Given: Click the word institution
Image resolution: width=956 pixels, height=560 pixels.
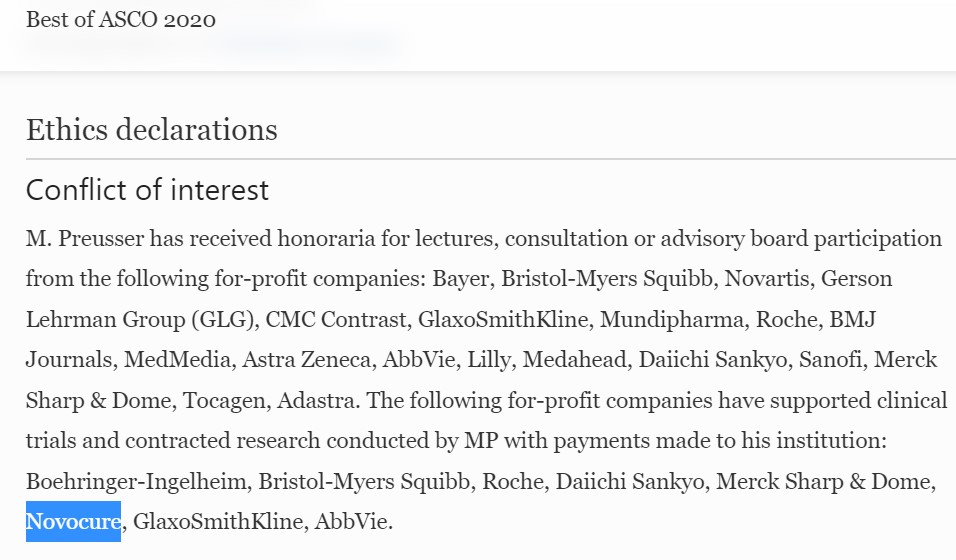Looking at the screenshot, I should click(821, 441).
